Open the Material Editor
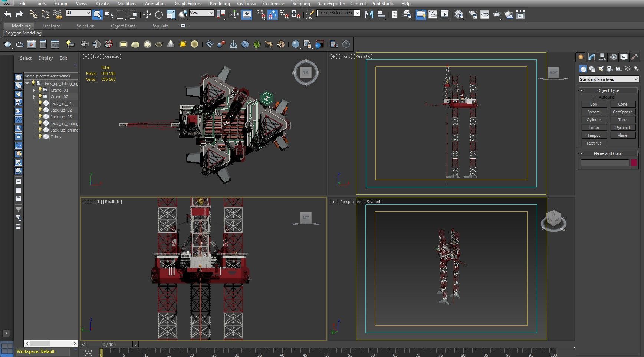Image resolution: width=644 pixels, height=357 pixels. (459, 14)
